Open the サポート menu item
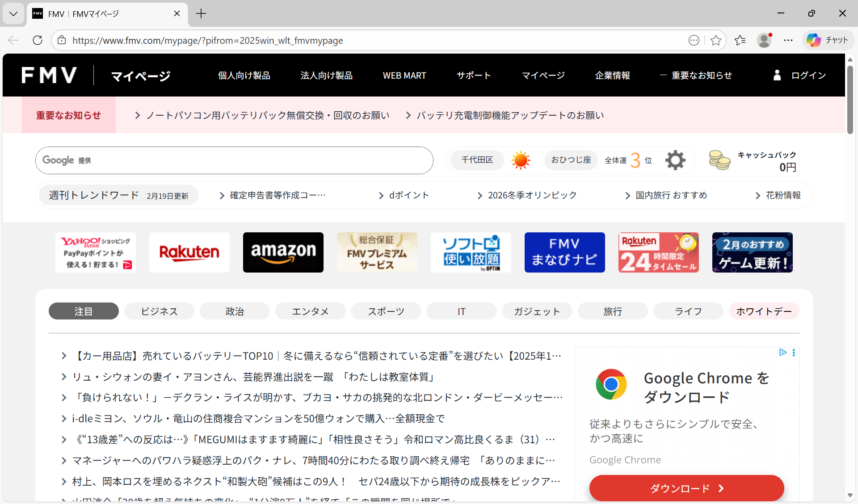 474,76
